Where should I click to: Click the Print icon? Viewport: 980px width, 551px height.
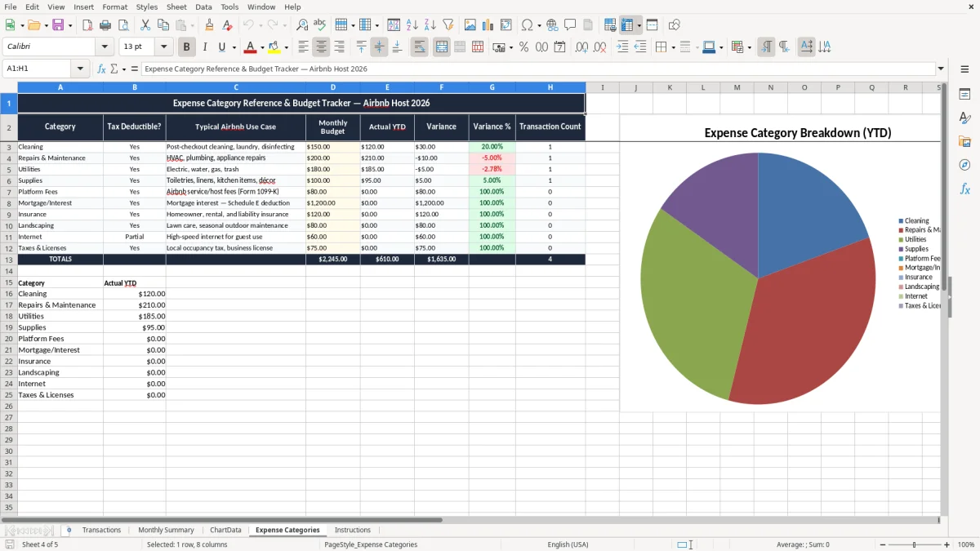[x=105, y=25]
